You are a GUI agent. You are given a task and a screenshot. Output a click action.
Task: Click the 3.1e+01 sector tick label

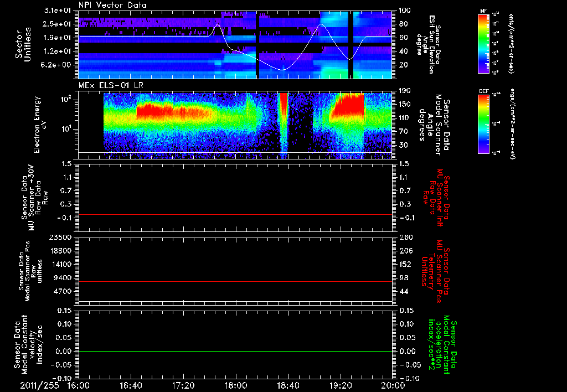(x=59, y=11)
